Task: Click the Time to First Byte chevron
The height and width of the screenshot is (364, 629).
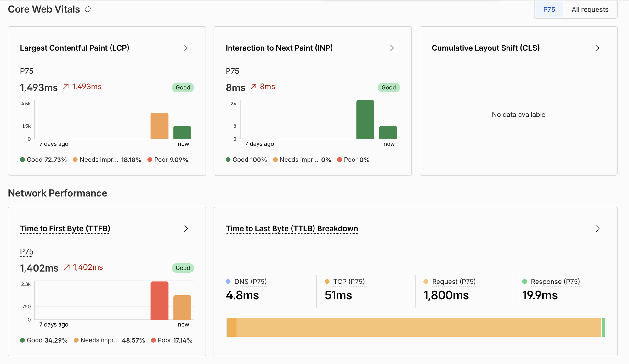Action: [186, 228]
